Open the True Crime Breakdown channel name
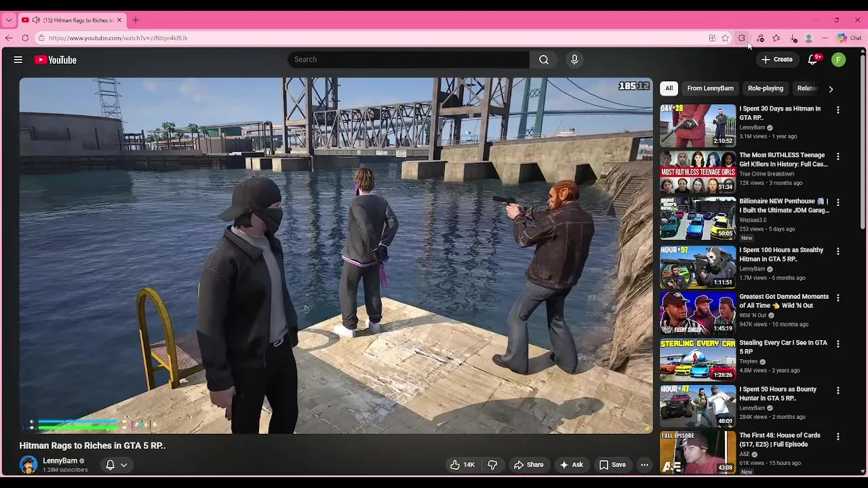The width and height of the screenshot is (868, 488). [x=767, y=174]
